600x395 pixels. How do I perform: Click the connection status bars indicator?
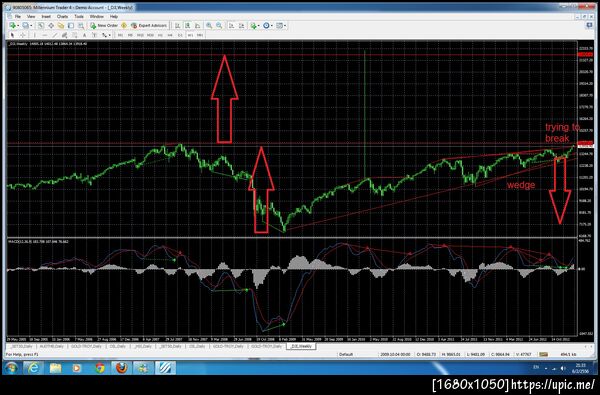coord(543,354)
